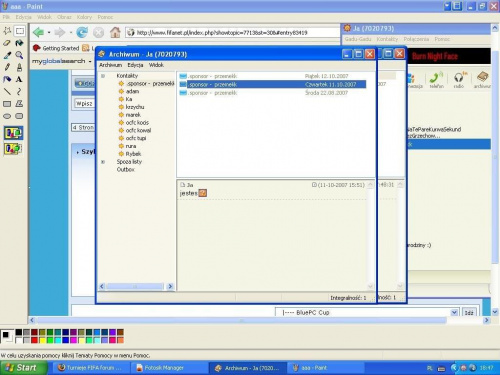Screen dimensions: 500x375
Task: Choose the opaque background selection option
Action: tap(13, 133)
